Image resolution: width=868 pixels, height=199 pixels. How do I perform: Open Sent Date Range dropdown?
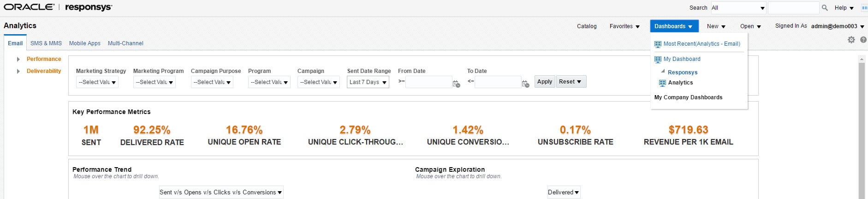coord(368,82)
